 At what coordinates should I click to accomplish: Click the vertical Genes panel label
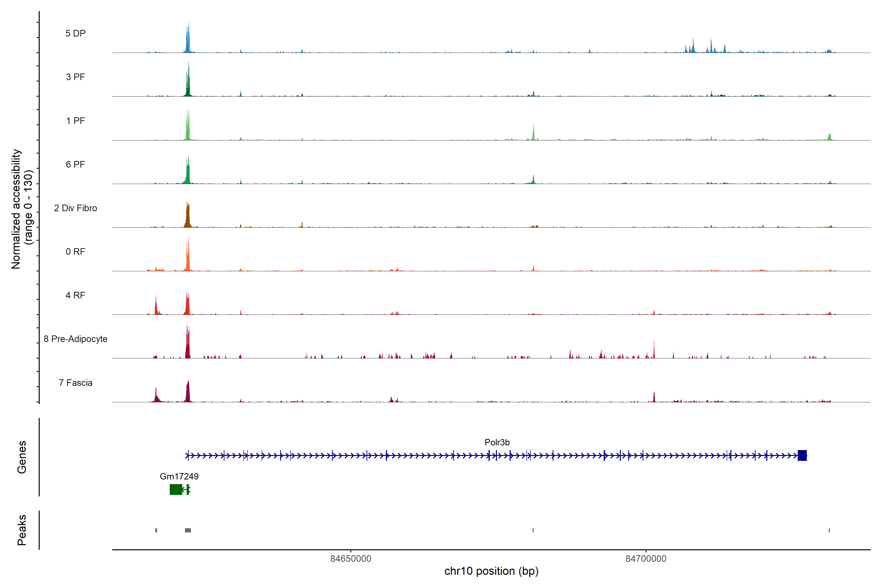point(22,457)
